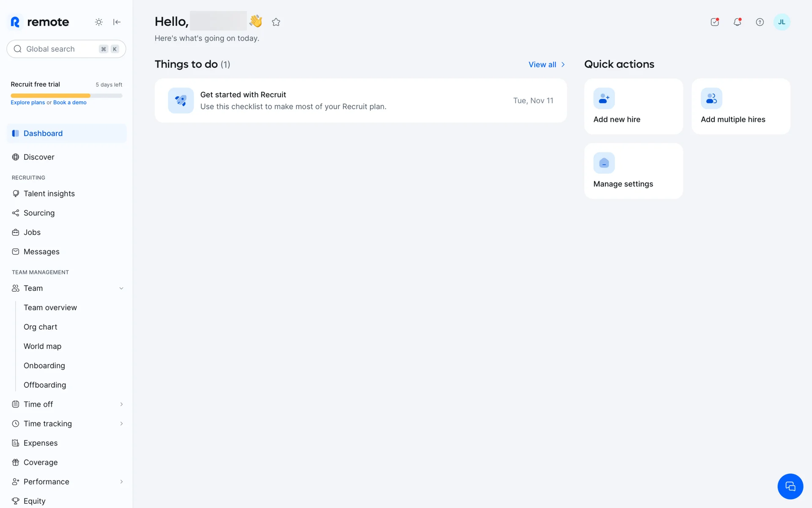Open the chat support bubble
Image resolution: width=812 pixels, height=508 pixels.
[x=790, y=486]
